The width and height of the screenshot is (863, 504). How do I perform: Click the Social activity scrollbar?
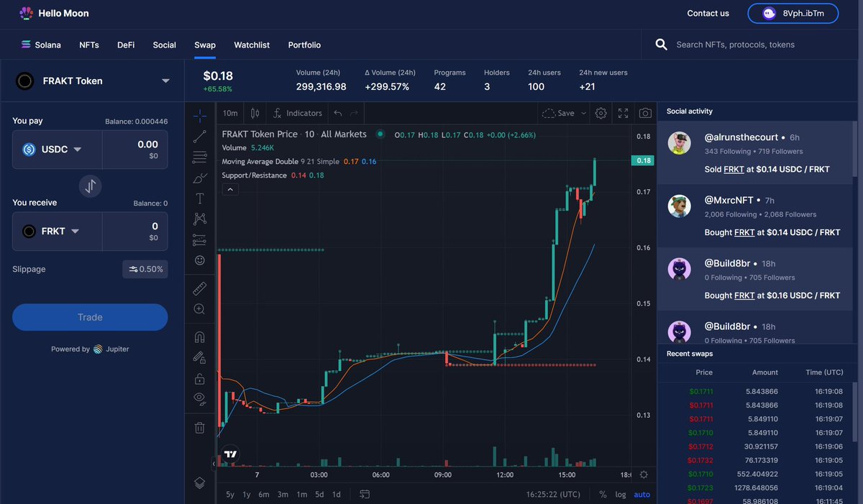pyautogui.click(x=855, y=150)
